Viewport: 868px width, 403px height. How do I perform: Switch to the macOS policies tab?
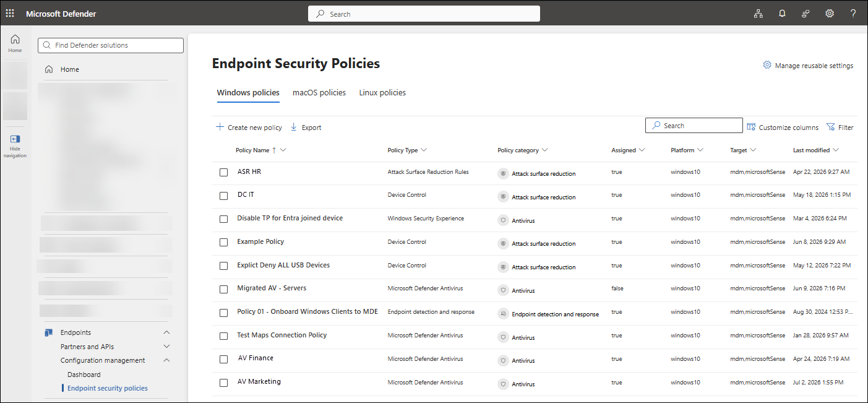(x=319, y=92)
